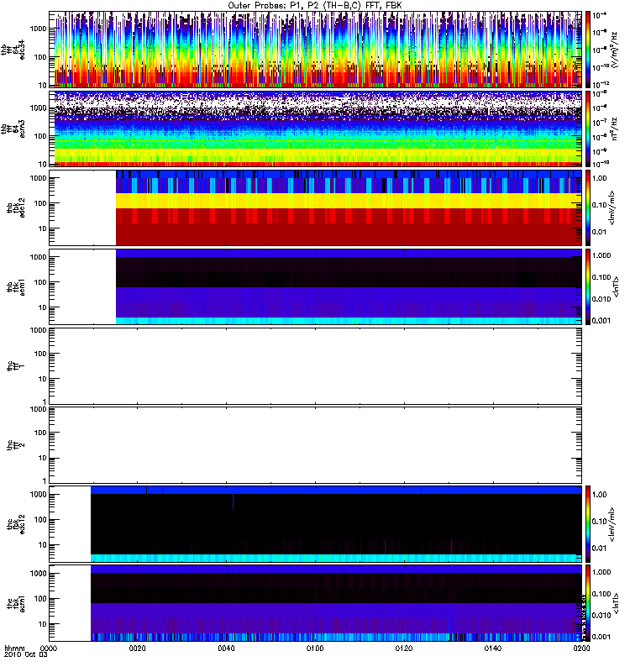Select the thb fbk scm1 filter bank panel
This screenshot has width=630, height=672.
pyautogui.click(x=315, y=286)
